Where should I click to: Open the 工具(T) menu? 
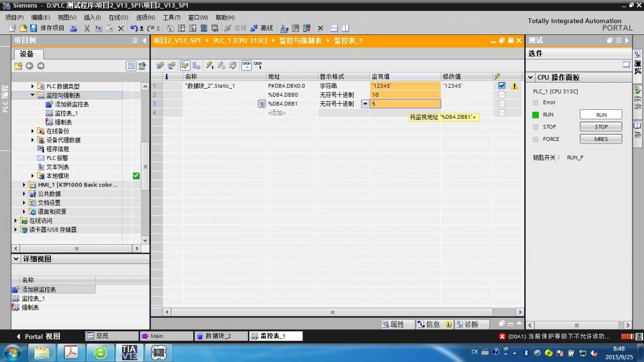(x=172, y=17)
